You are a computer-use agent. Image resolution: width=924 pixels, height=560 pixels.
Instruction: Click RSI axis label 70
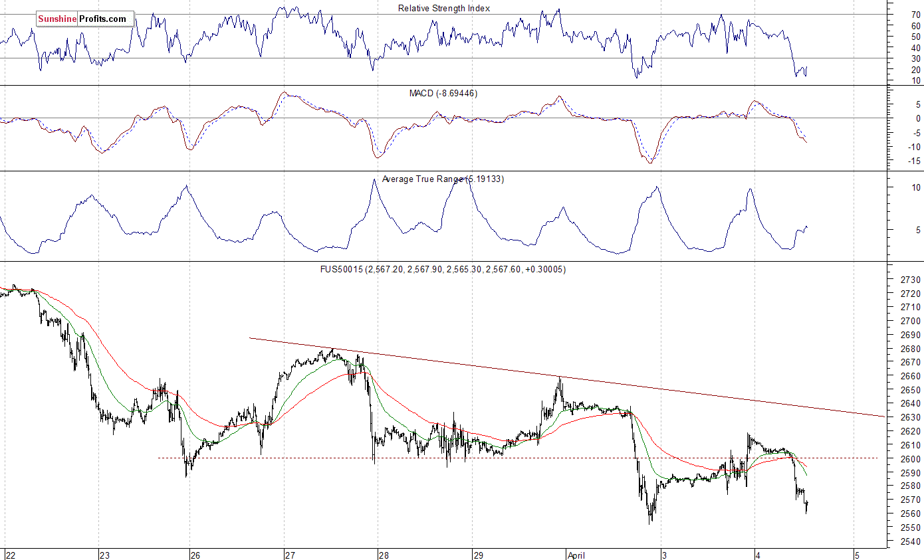pos(916,14)
